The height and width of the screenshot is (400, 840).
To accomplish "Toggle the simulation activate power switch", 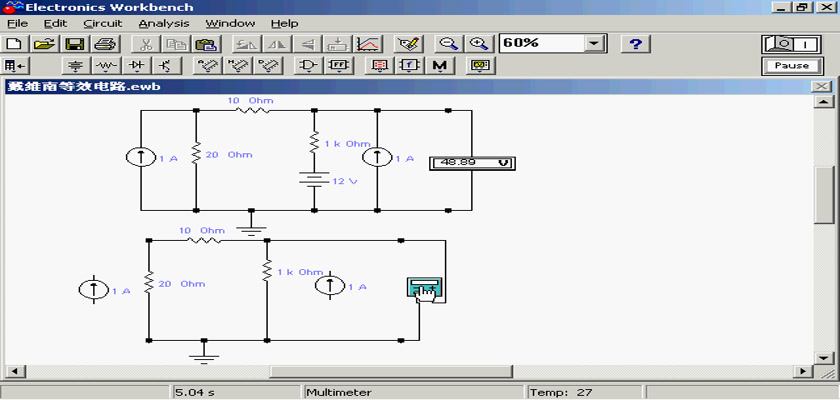I will coord(791,44).
